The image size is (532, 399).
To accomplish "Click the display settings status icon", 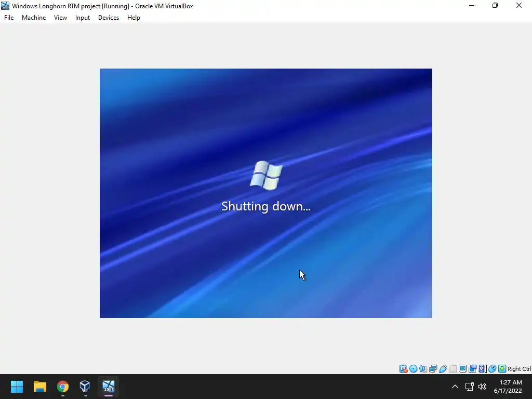I will point(462,368).
